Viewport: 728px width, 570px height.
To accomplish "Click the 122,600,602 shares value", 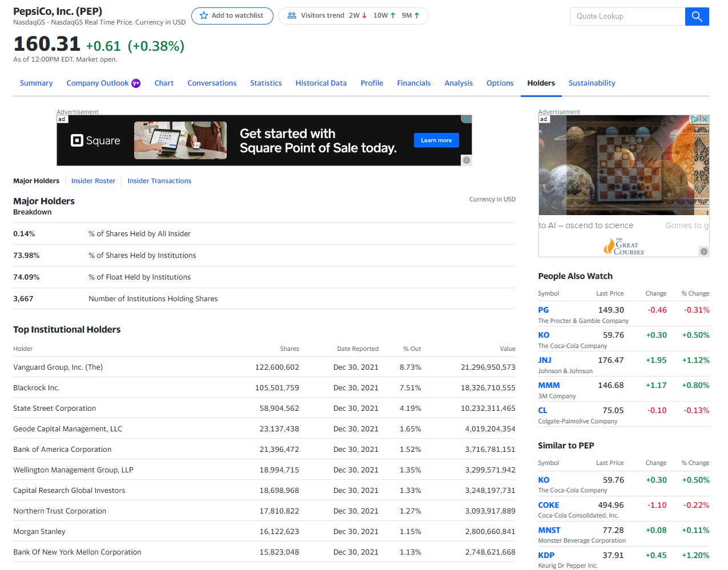I will (x=277, y=367).
